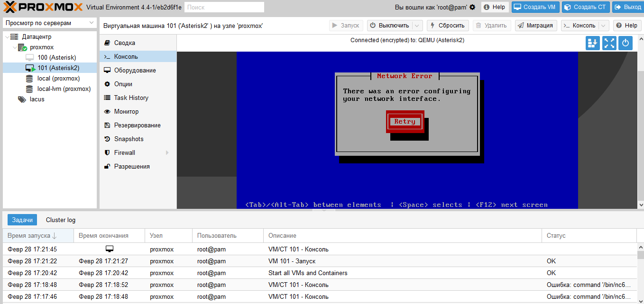Click the Миграция migrate button

point(536,26)
